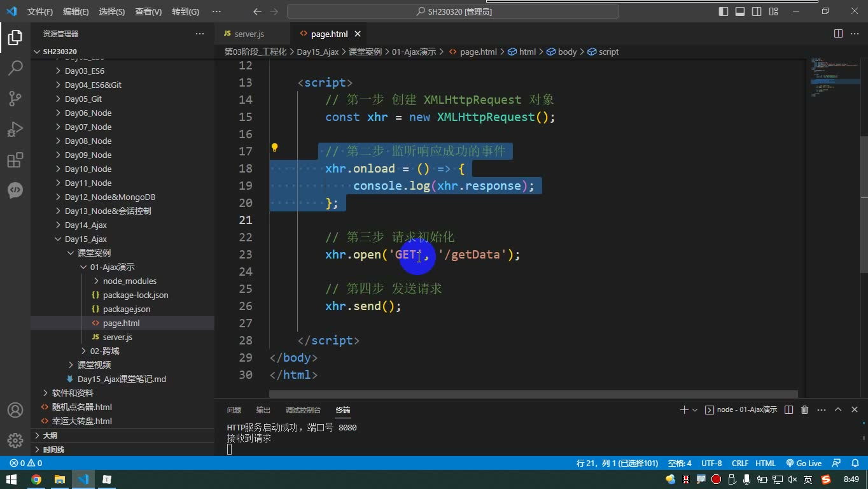Open the new terminal launch profile dropdown
868x489 pixels.
[x=695, y=410]
